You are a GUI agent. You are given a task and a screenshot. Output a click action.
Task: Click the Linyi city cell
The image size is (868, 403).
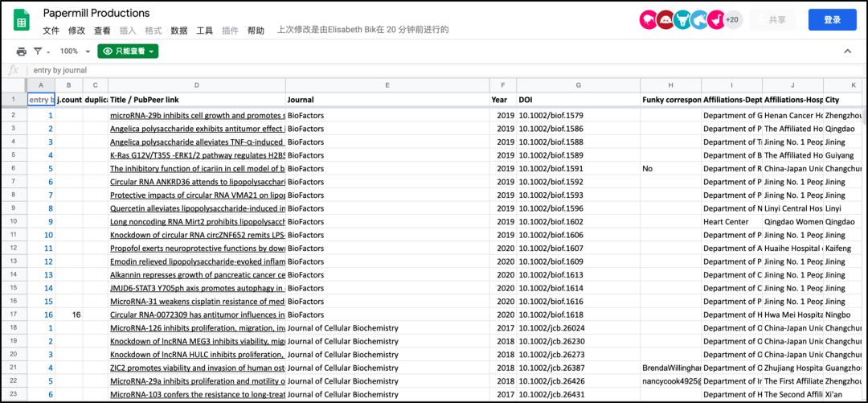[x=842, y=209]
